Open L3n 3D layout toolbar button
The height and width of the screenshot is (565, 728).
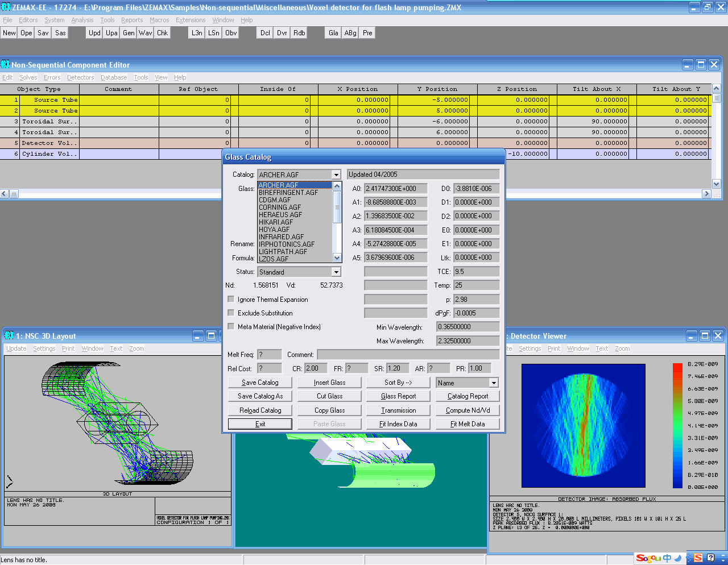tap(197, 33)
